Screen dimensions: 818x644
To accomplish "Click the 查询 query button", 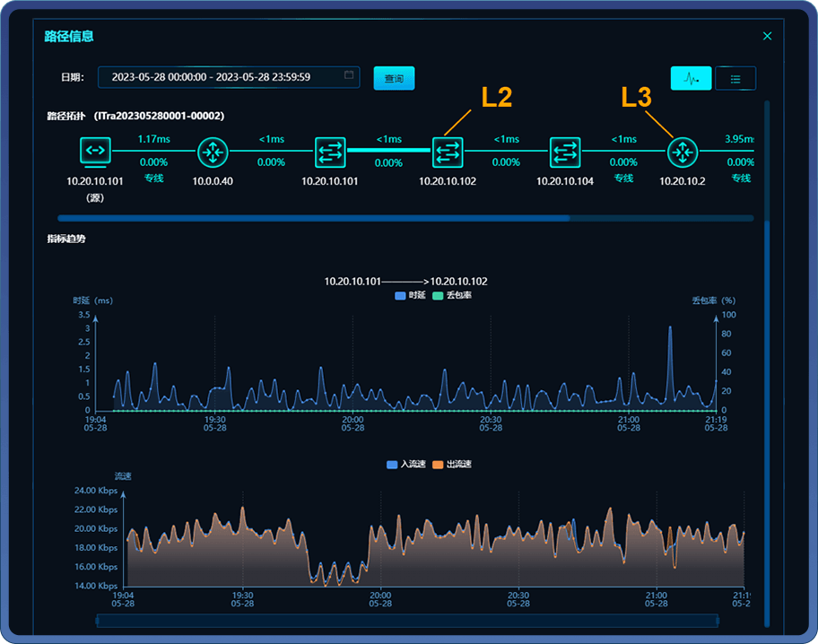I will (x=394, y=78).
